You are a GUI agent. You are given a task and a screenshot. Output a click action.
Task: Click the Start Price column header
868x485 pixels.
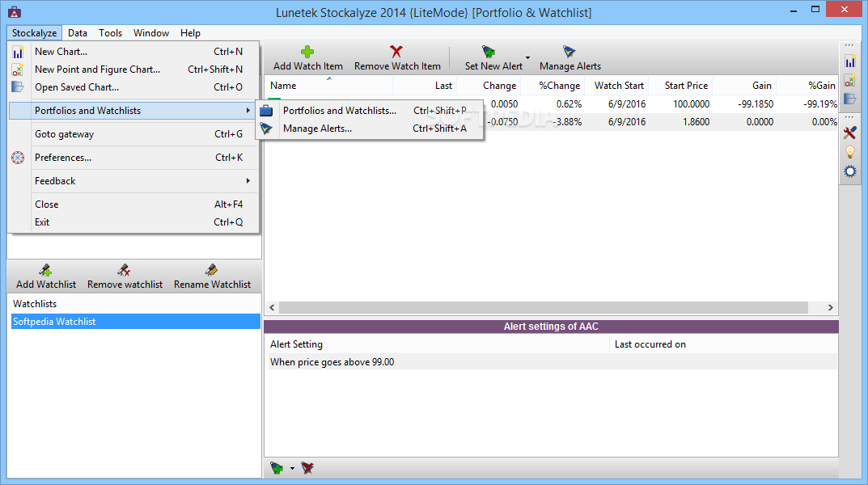(x=681, y=86)
